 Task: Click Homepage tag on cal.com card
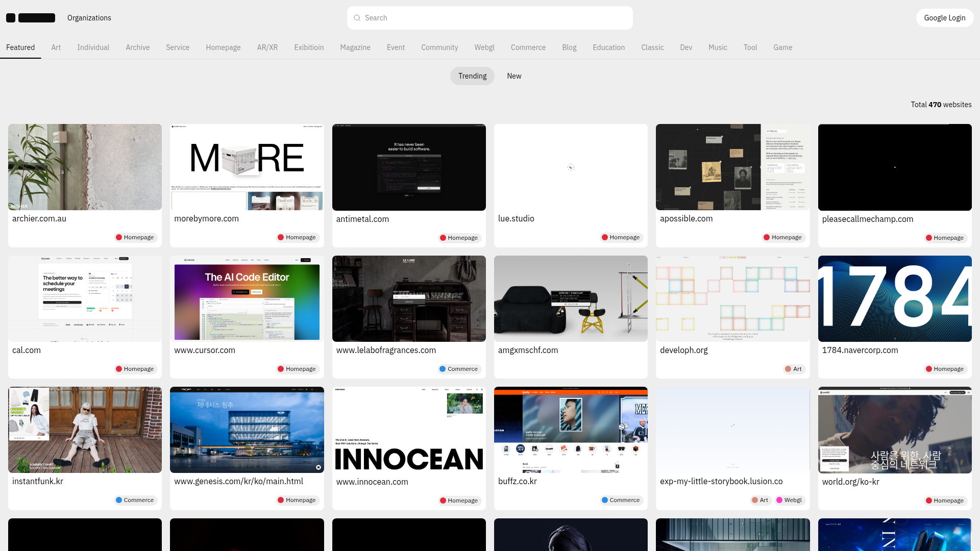(135, 369)
